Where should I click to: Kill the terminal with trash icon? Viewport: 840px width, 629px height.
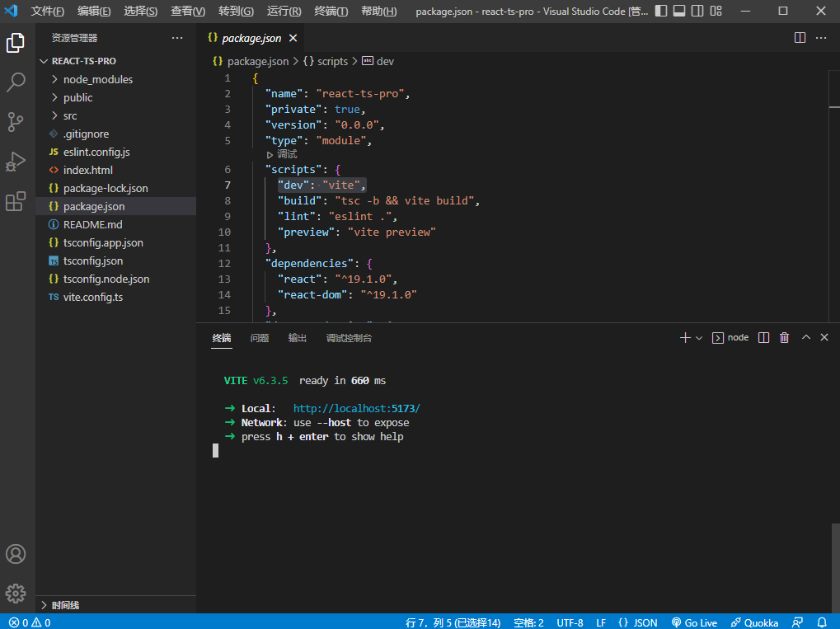tap(784, 337)
